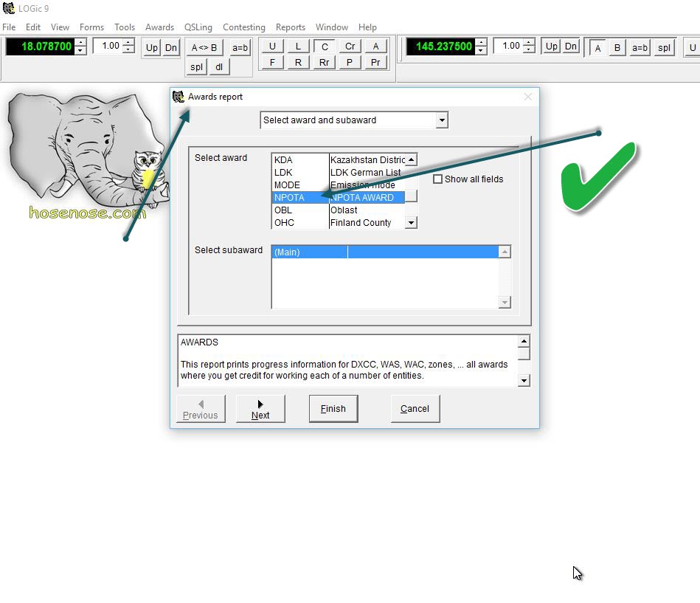Click the 18.078700 frequency display

(x=40, y=46)
